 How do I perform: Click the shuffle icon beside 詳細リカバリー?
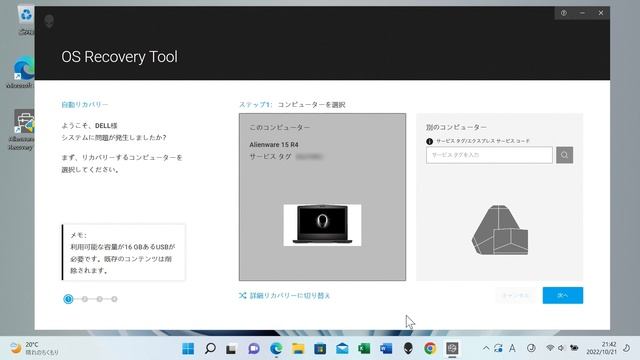coord(242,295)
